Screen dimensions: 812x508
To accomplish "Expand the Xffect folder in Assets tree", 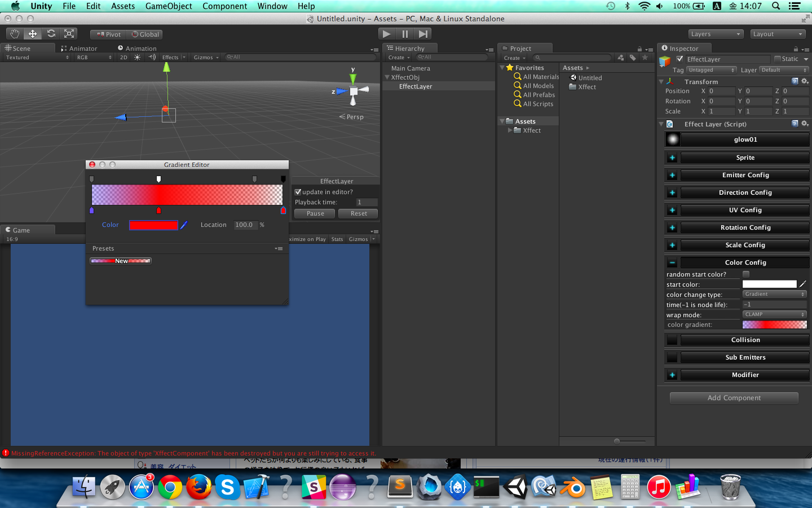I will (x=510, y=130).
